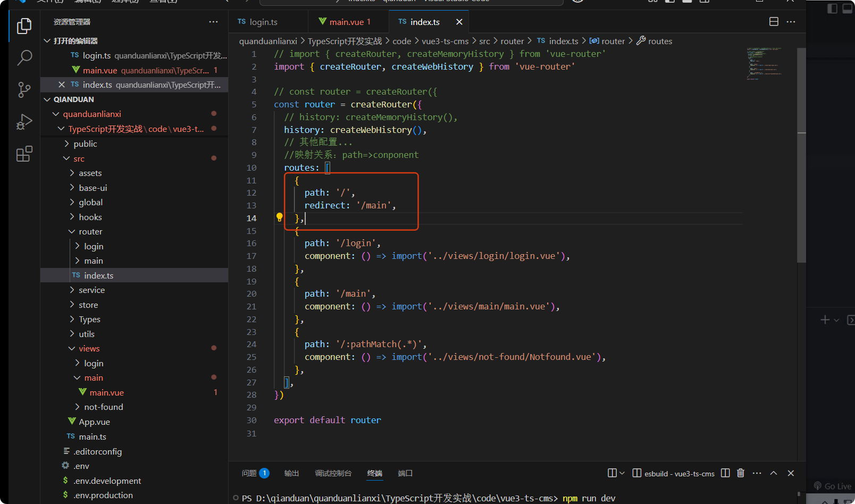
Task: Open the 调试控制台 debug console tab
Action: click(x=333, y=473)
